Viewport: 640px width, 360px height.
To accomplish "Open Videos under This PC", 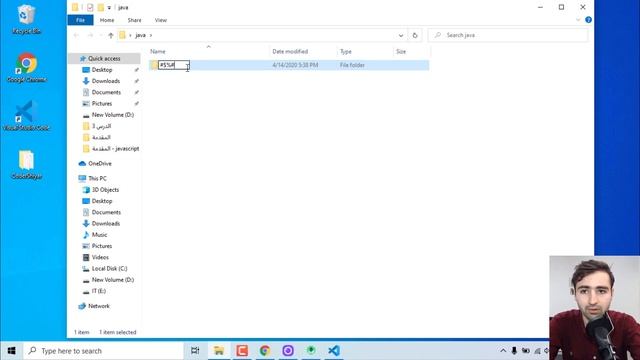I will pyautogui.click(x=100, y=258).
